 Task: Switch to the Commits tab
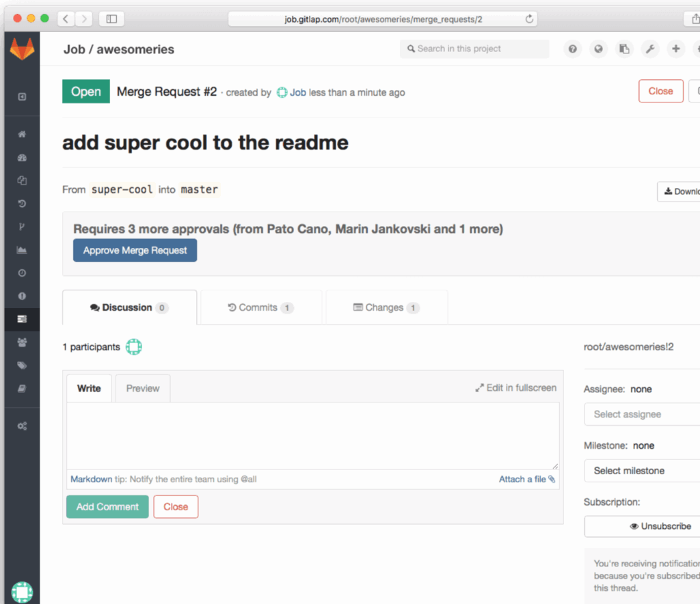pos(260,307)
